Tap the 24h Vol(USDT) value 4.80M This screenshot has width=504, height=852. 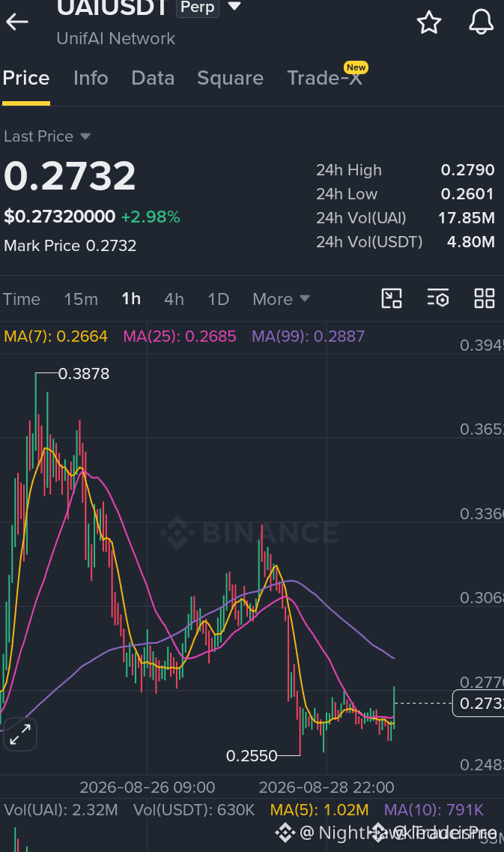471,242
